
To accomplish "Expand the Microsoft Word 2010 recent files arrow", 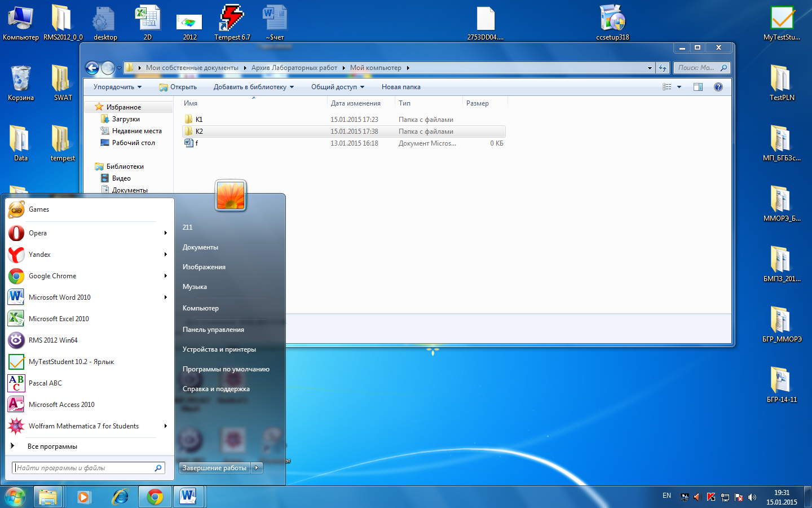I will (x=166, y=297).
